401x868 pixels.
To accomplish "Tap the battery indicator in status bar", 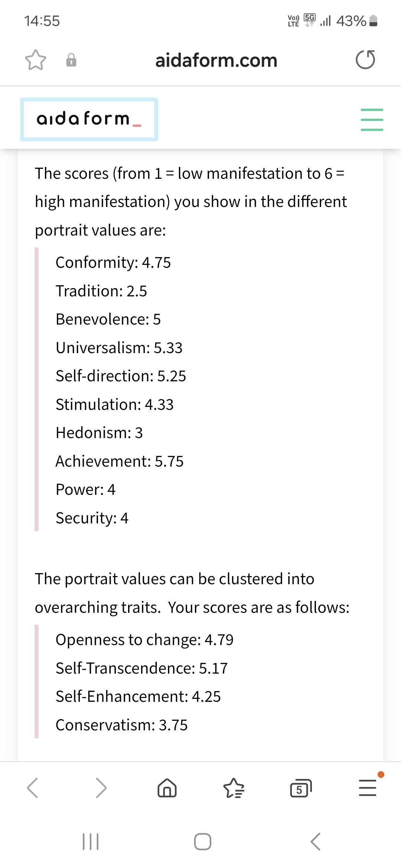I will pos(374,21).
